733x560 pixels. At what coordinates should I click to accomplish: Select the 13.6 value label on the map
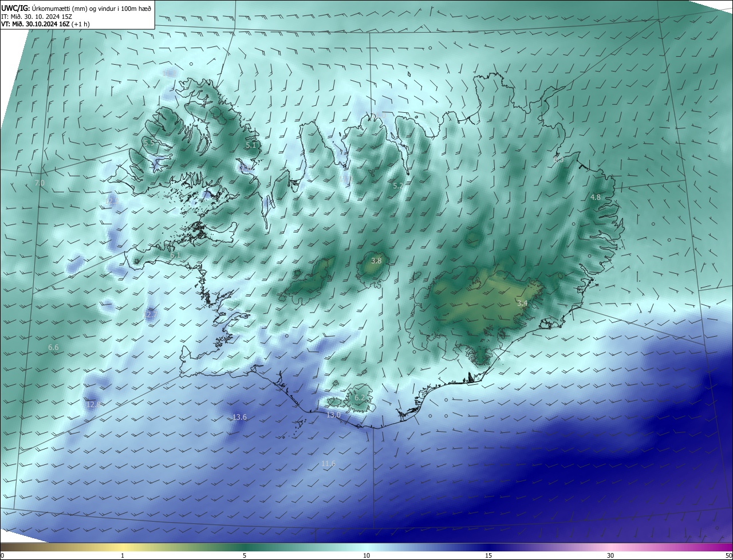239,417
